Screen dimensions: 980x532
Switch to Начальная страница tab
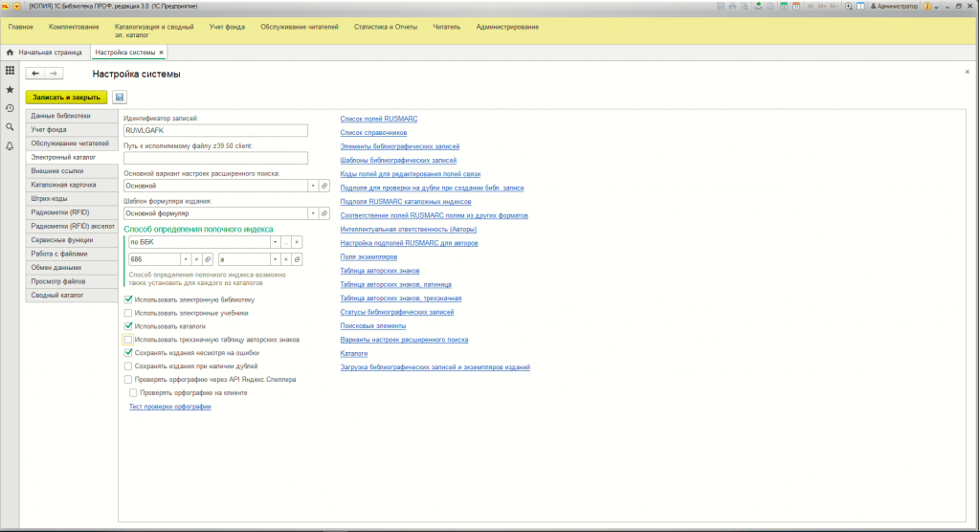coord(44,53)
